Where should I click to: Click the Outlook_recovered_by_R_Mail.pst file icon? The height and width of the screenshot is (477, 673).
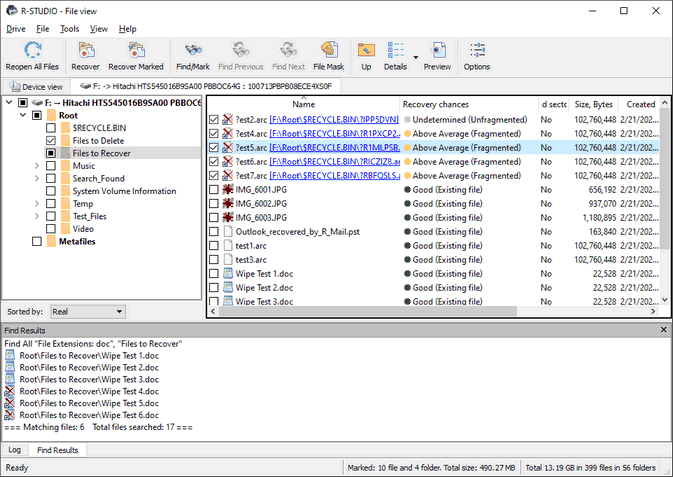[227, 232]
